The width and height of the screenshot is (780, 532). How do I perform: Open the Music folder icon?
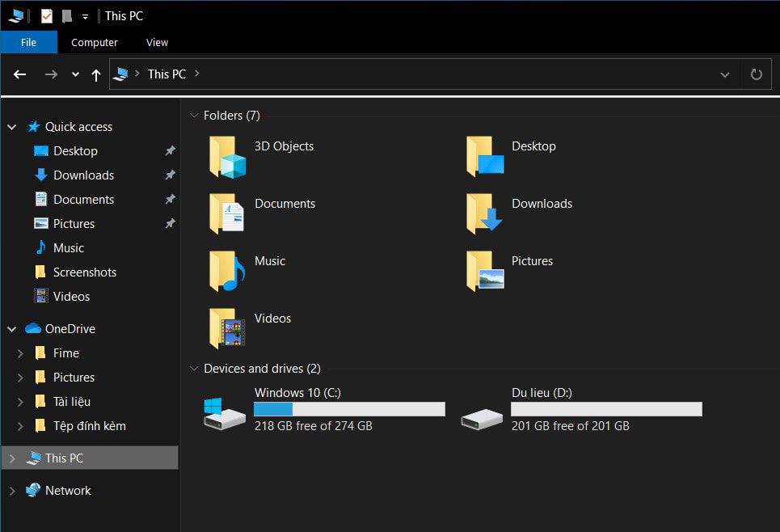tap(226, 272)
